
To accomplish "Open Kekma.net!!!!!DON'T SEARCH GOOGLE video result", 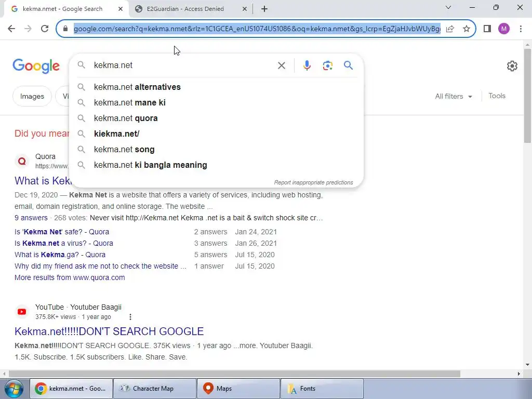I will click(109, 331).
